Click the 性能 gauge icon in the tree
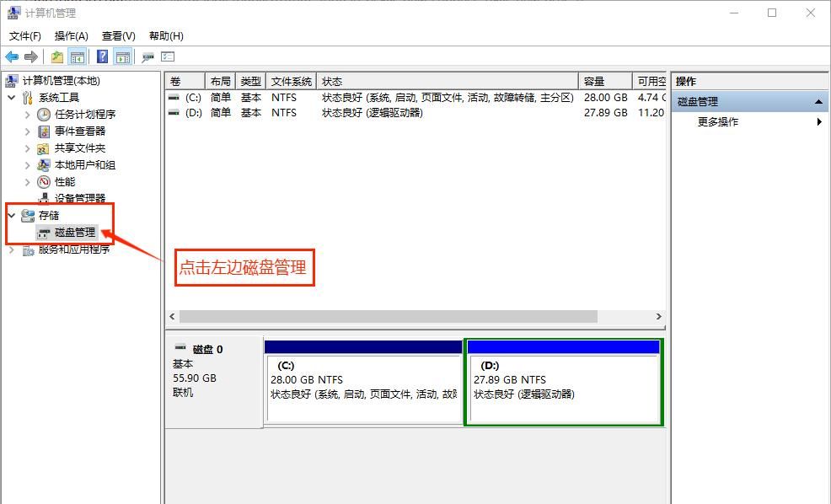 tap(43, 181)
